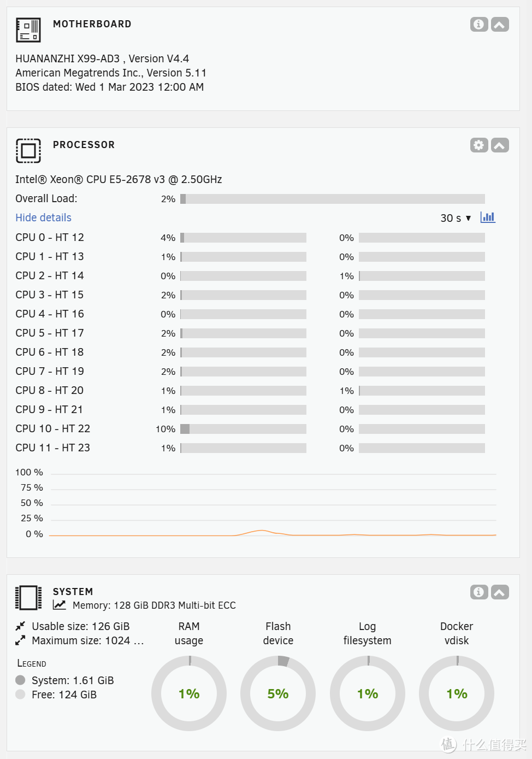Click Hide details link
This screenshot has height=759, width=532.
coord(43,217)
